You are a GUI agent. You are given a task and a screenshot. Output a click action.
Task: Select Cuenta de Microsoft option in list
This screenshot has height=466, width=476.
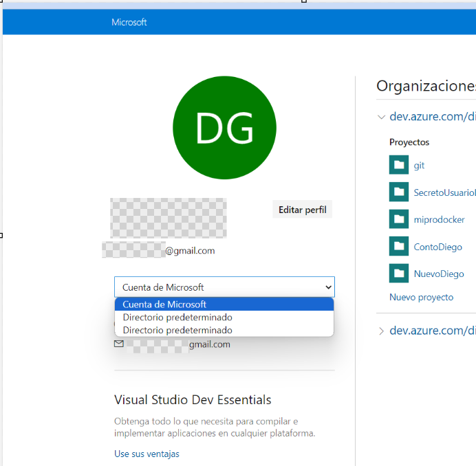[x=224, y=304]
